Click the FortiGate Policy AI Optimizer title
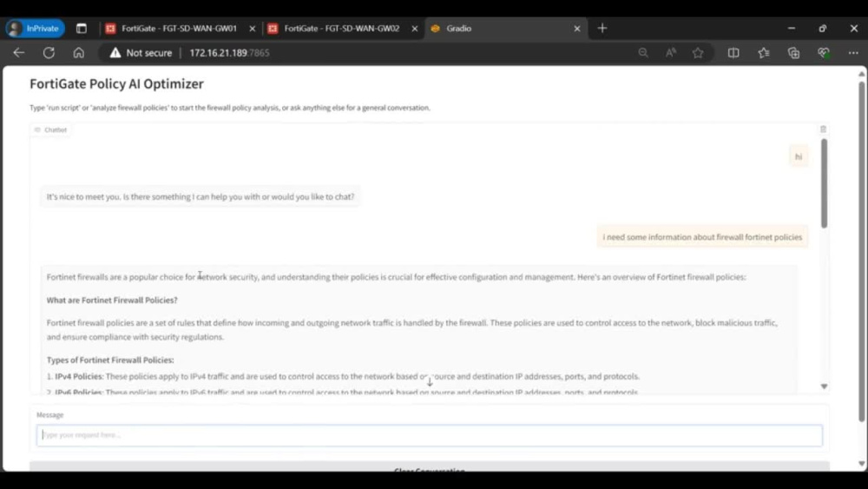The height and width of the screenshot is (489, 868). [117, 83]
